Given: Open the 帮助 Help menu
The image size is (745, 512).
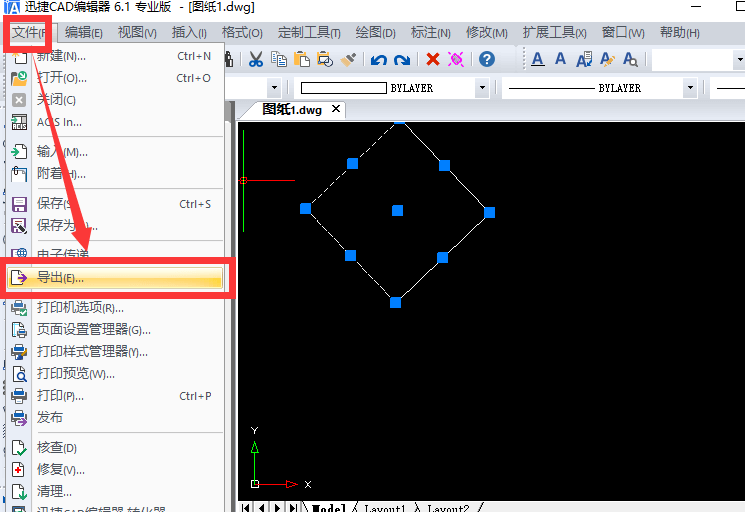Looking at the screenshot, I should 679,33.
